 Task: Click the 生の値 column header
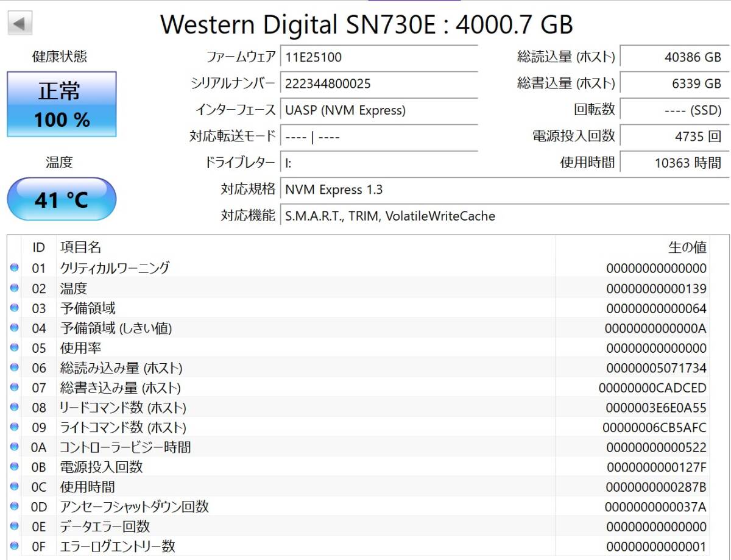point(687,247)
